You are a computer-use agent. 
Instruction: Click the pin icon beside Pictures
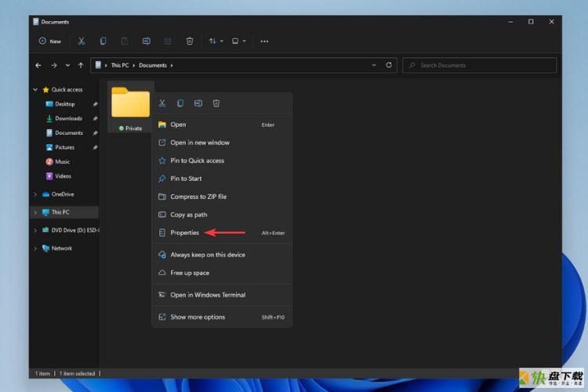(x=95, y=147)
